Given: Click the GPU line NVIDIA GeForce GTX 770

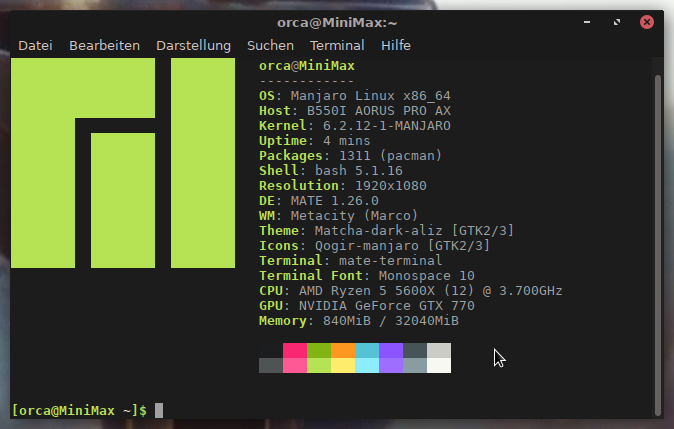Looking at the screenshot, I should click(x=367, y=306).
